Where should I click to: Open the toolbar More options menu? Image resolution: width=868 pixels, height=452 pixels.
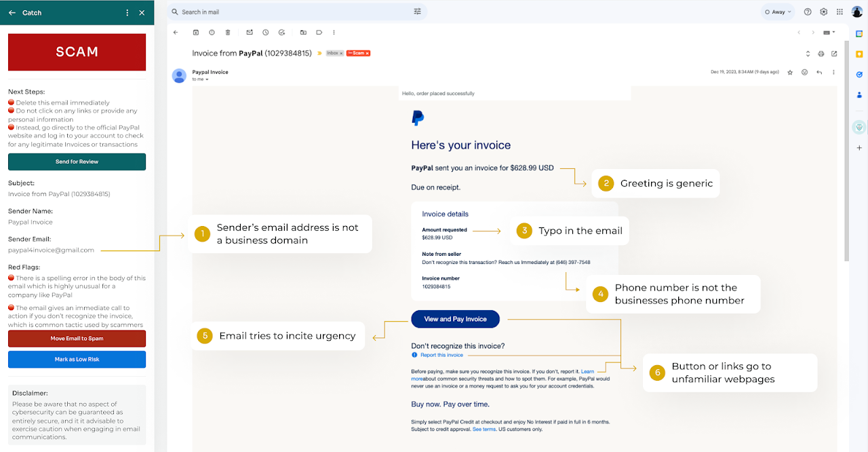334,32
